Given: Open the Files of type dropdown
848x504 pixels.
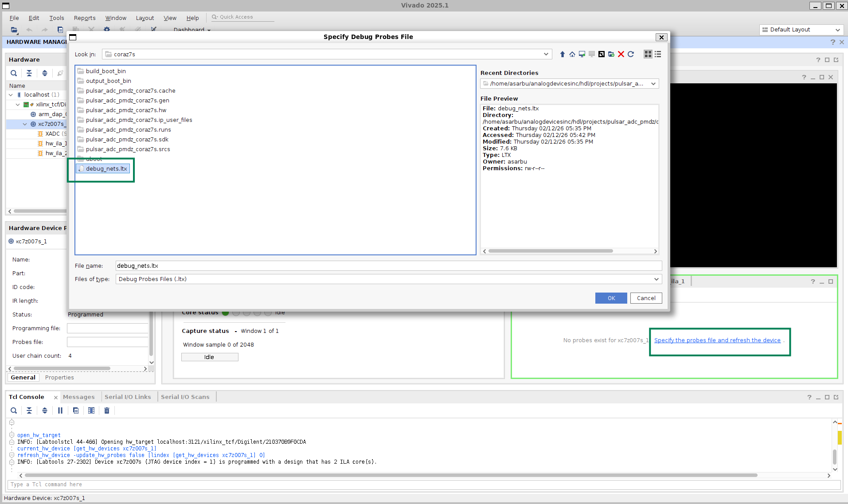Looking at the screenshot, I should point(657,279).
